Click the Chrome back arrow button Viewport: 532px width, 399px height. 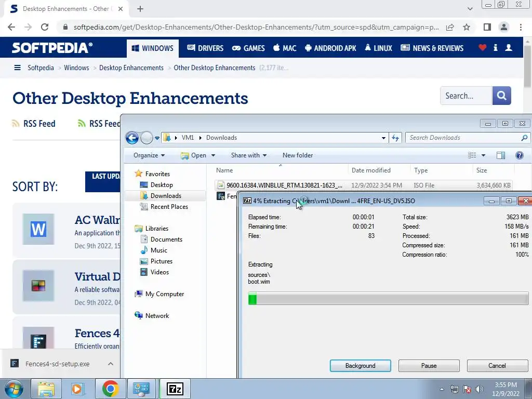11,27
